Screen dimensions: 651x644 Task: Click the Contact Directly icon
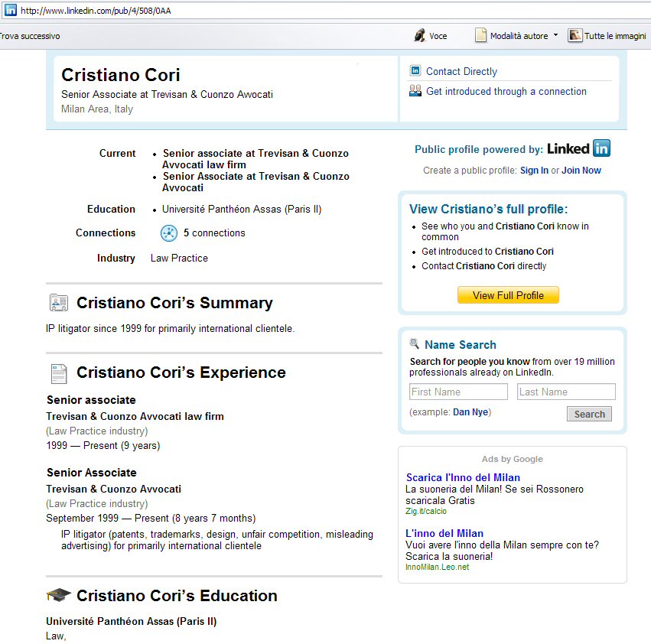point(415,71)
